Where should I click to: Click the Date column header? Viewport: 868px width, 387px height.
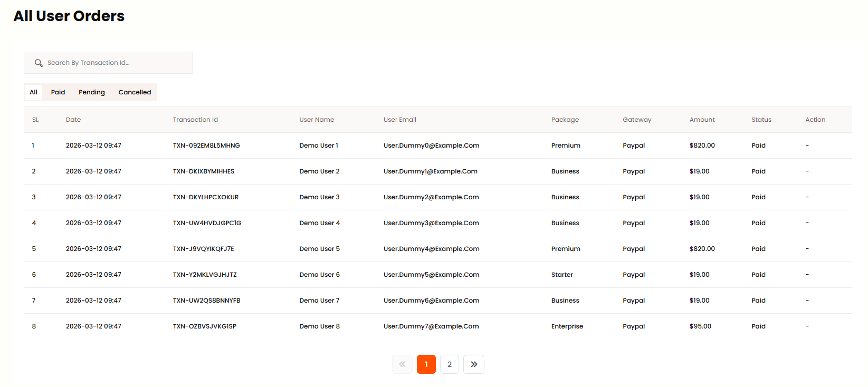point(73,120)
